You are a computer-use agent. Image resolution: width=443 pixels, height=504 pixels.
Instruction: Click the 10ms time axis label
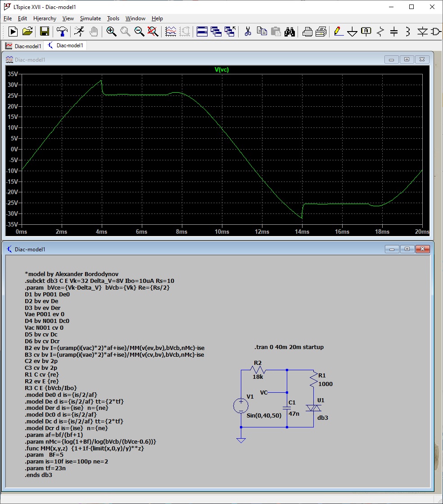[x=222, y=232]
